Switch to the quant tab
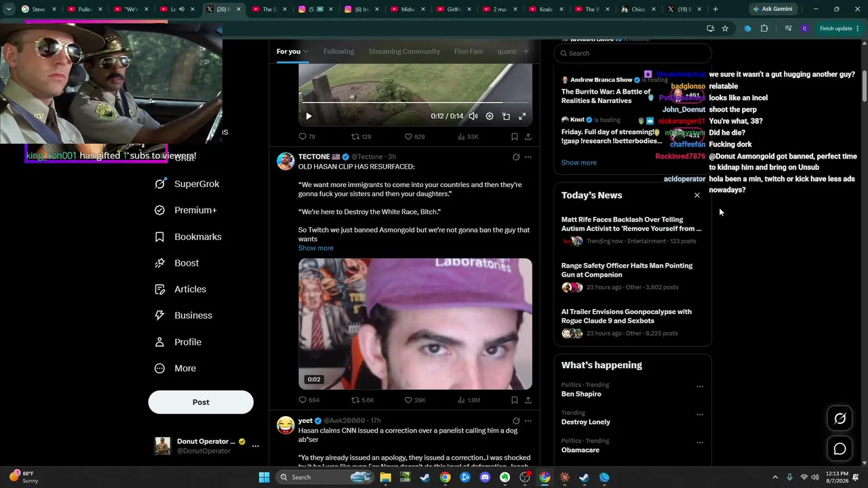The width and height of the screenshot is (868, 488). pos(507,52)
